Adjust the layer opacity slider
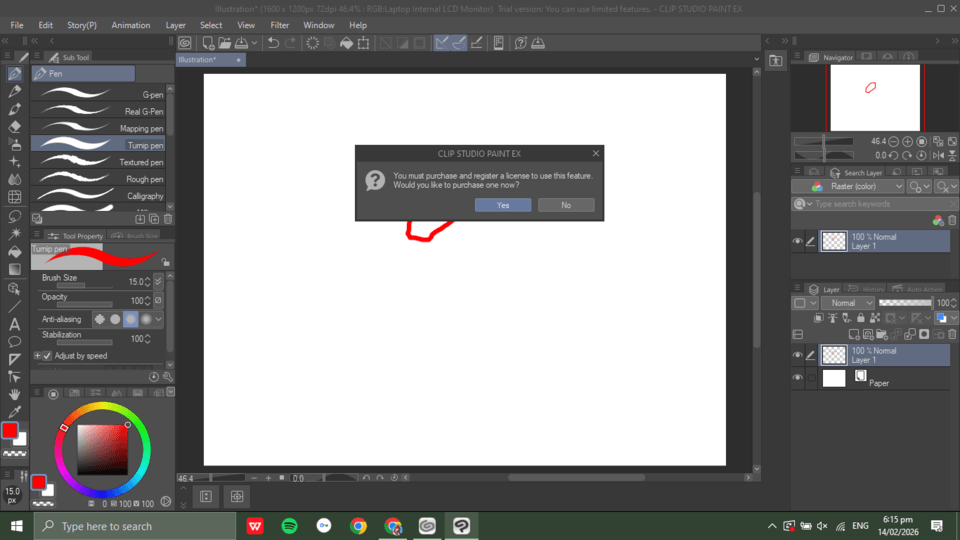This screenshot has height=540, width=960. (905, 302)
